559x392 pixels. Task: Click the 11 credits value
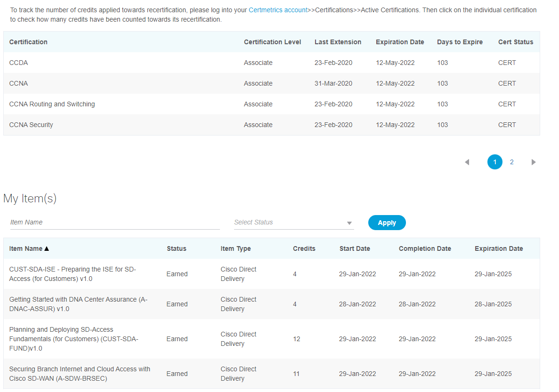click(x=296, y=374)
